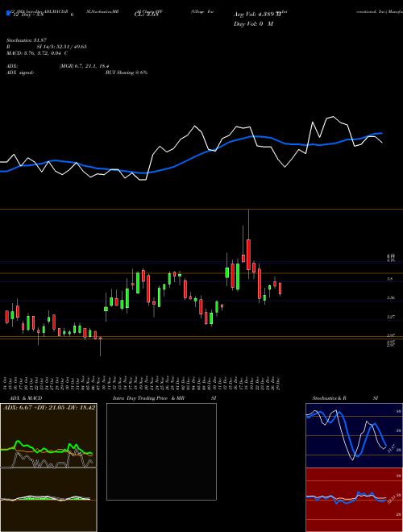Click the ADX "(MGR) 6.7, 21.1, 18.4" values
Screen dimensions: 403x532
(84, 66)
